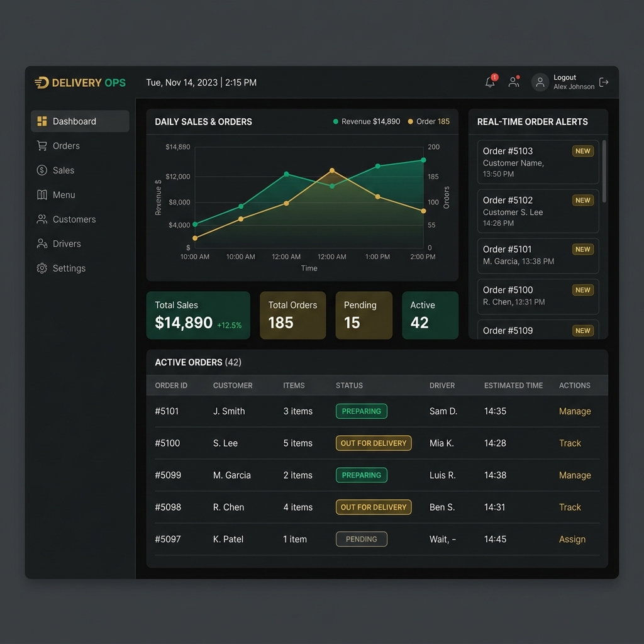Click Manage for order #5101
Screen dimensions: 644x644
pyautogui.click(x=575, y=411)
